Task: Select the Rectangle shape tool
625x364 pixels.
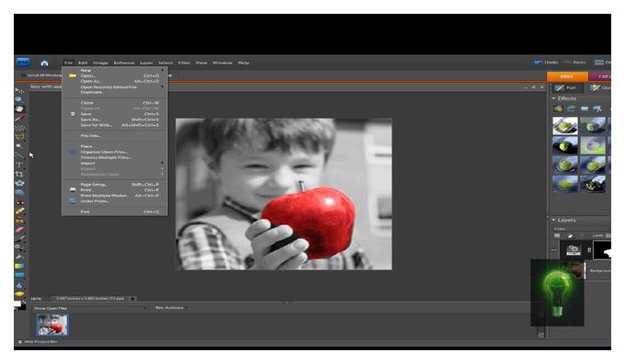Action: coord(18,275)
